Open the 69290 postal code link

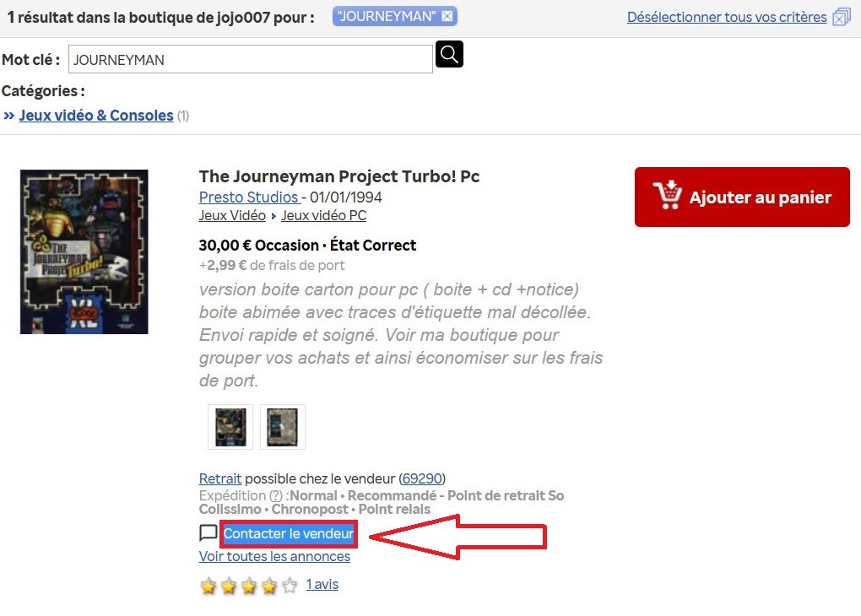[x=422, y=478]
